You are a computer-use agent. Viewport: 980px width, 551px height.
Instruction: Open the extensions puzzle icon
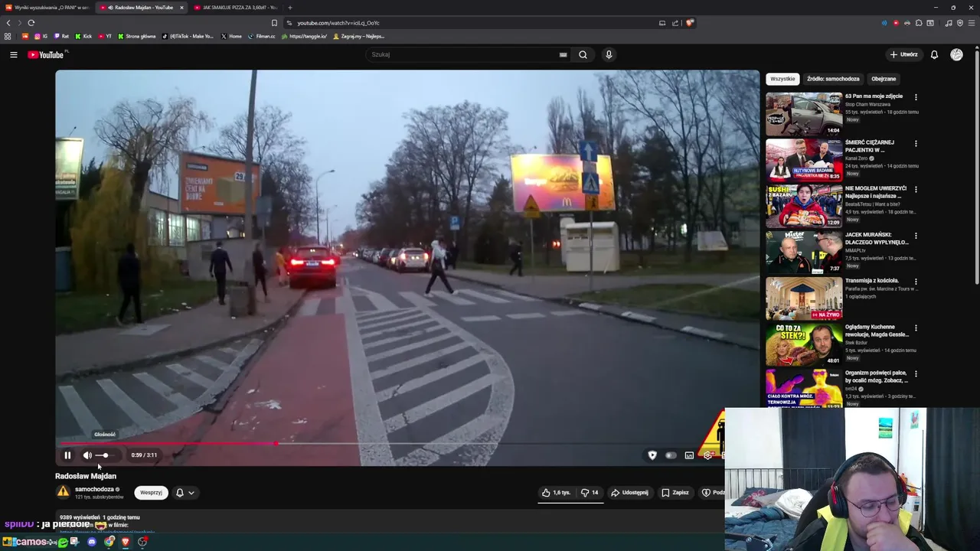click(x=919, y=23)
